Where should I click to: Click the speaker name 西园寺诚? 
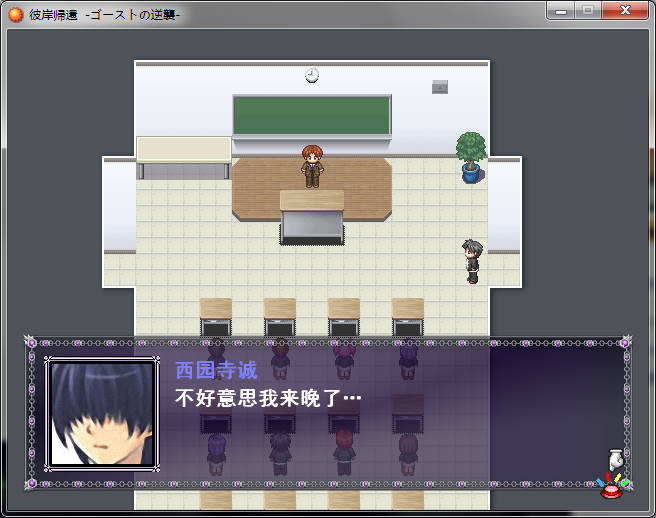tap(216, 370)
